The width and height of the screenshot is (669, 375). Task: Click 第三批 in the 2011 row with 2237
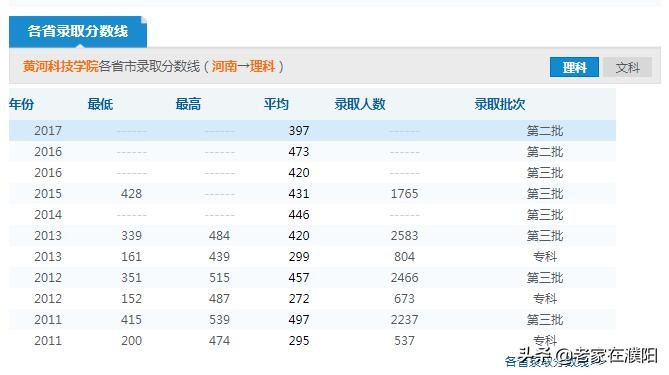coord(545,320)
